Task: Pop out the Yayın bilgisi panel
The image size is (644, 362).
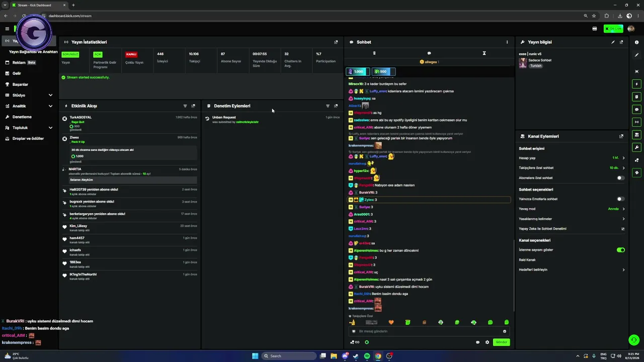Action: [x=621, y=42]
